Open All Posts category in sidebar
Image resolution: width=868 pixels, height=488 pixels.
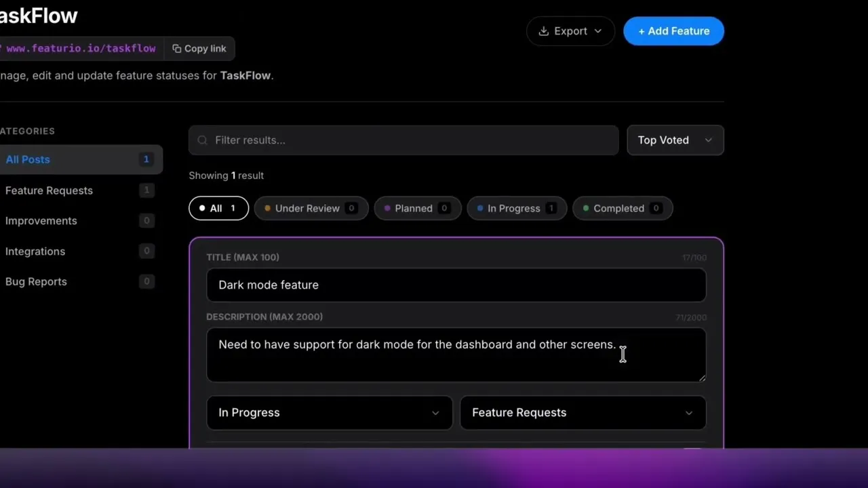[x=81, y=159]
